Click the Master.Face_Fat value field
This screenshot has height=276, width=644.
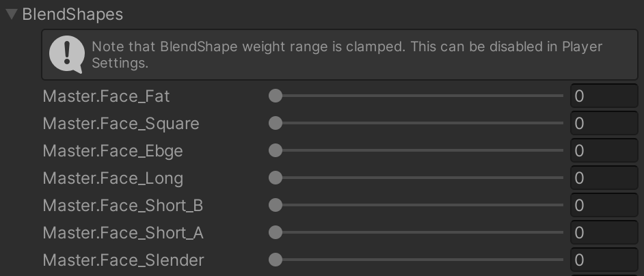coord(604,96)
